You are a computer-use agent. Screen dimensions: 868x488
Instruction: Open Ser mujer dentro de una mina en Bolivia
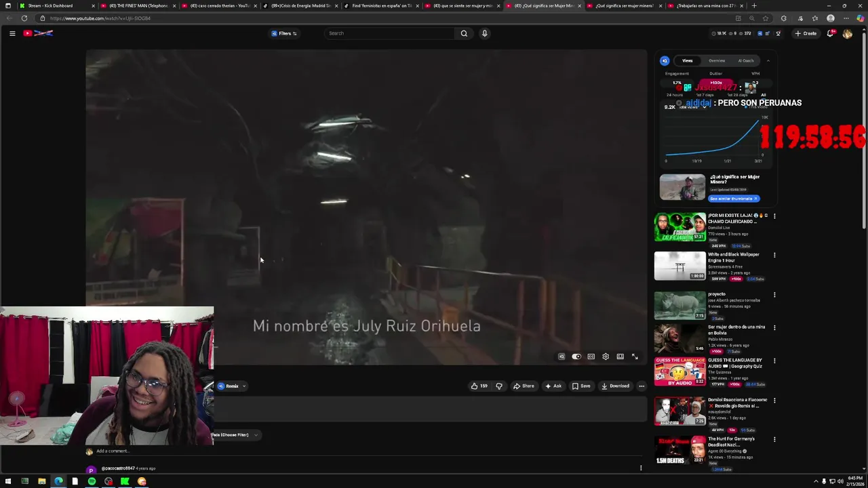coord(679,338)
